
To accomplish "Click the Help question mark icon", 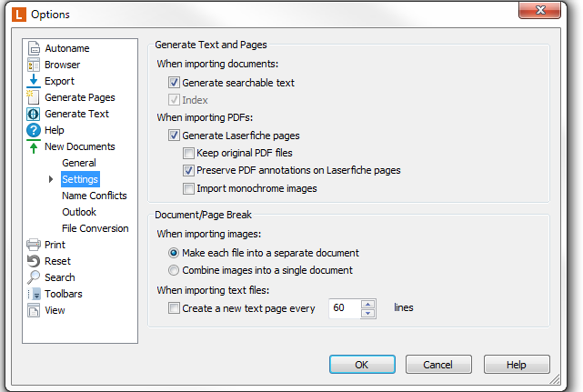I will [34, 130].
